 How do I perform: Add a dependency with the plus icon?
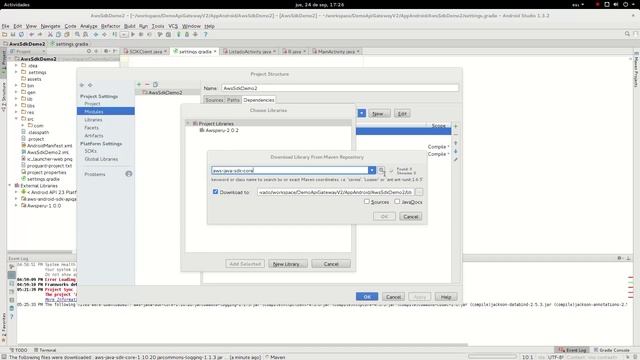pyautogui.click(x=456, y=126)
